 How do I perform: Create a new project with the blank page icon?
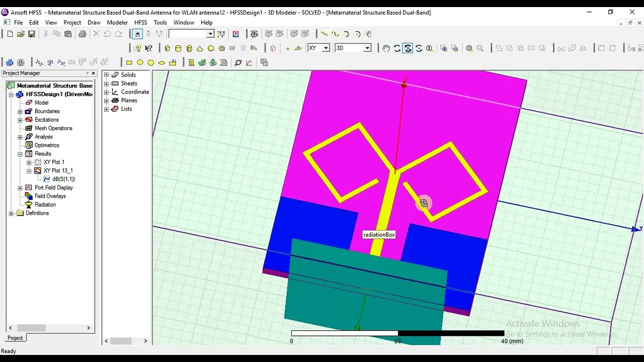coord(10,34)
